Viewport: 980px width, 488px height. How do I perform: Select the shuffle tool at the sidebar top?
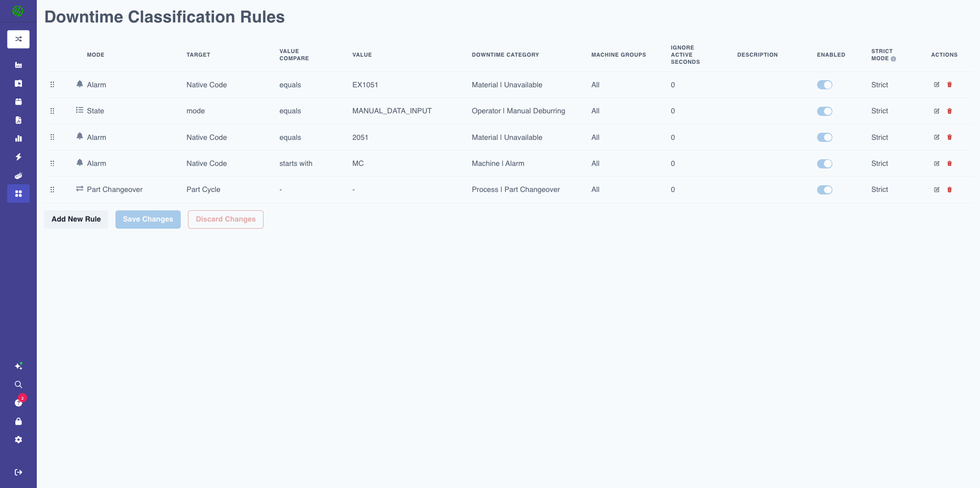coord(18,39)
